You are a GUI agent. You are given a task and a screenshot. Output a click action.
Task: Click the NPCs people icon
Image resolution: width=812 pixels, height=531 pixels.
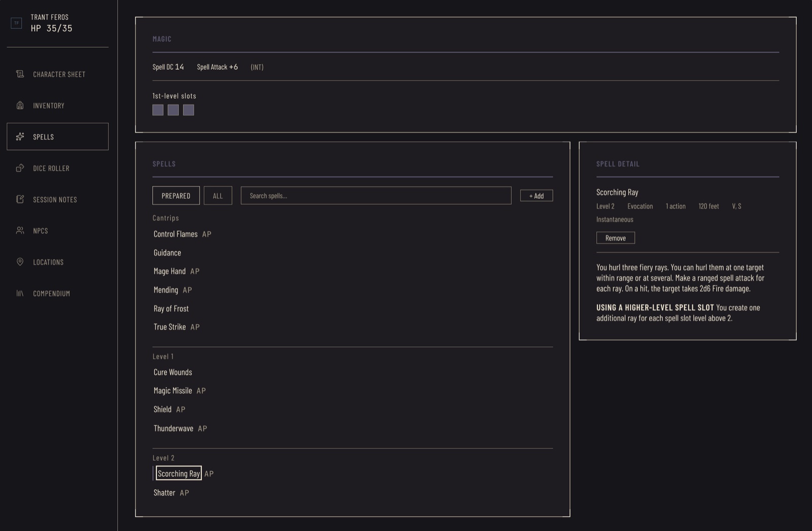coord(20,230)
